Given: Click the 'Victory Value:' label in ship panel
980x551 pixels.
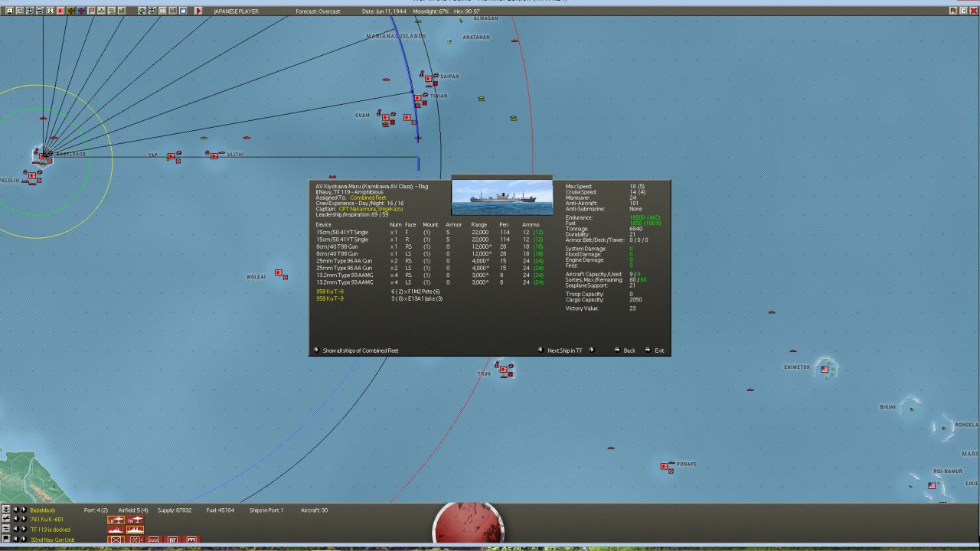Looking at the screenshot, I should (583, 308).
